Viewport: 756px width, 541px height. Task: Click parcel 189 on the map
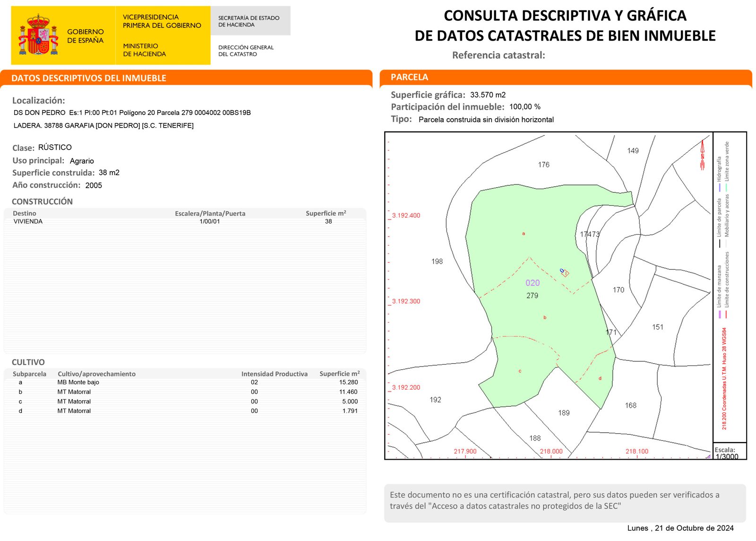tap(564, 413)
